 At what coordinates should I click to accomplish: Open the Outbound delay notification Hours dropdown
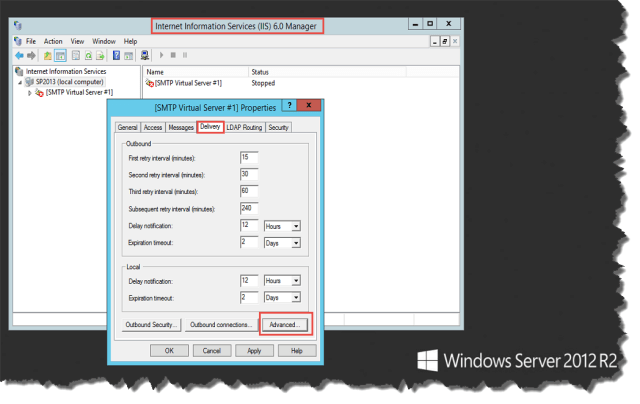coord(295,226)
